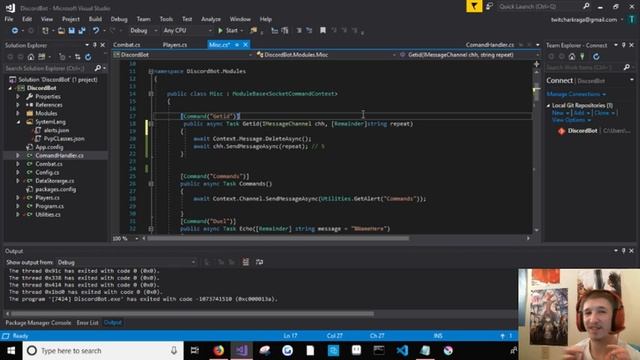Click the Task View taskbar icon
The height and width of the screenshot is (360, 640).
(x=195, y=351)
